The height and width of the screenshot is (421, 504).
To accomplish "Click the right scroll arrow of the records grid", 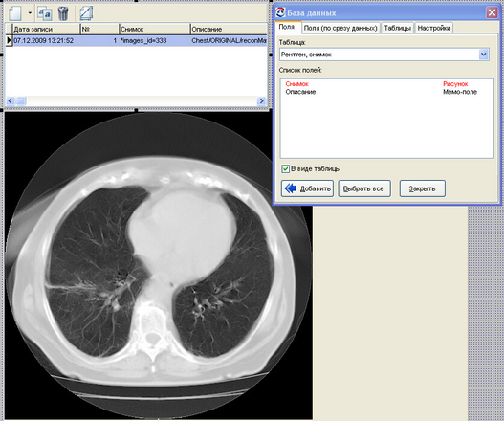I will [x=262, y=101].
